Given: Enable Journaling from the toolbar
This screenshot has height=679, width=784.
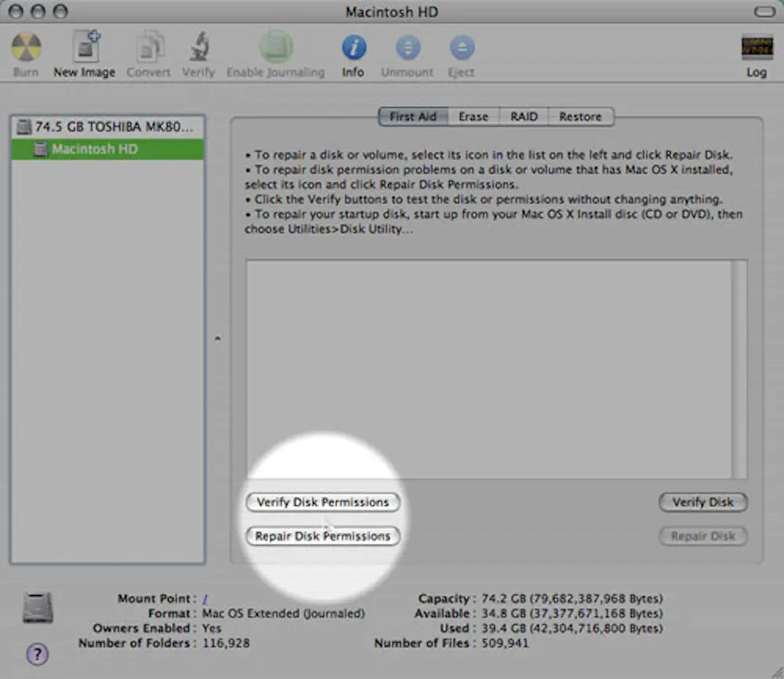Looking at the screenshot, I should tap(275, 47).
